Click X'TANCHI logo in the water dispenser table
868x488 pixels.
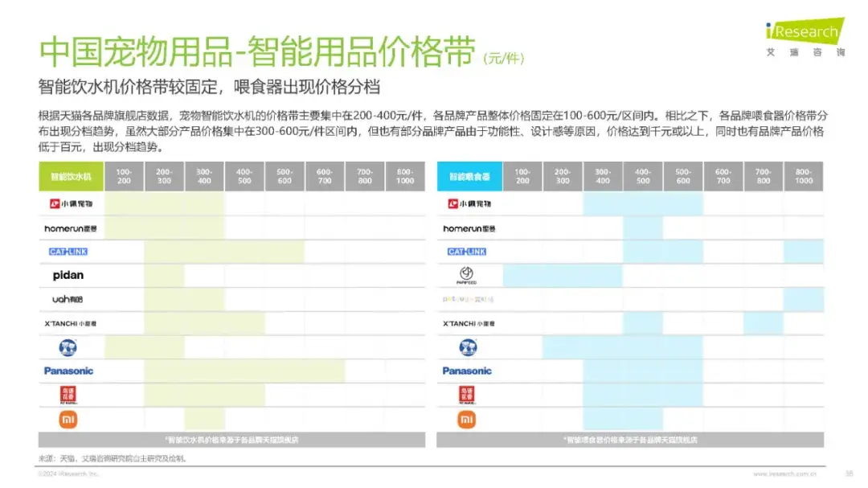tap(70, 323)
